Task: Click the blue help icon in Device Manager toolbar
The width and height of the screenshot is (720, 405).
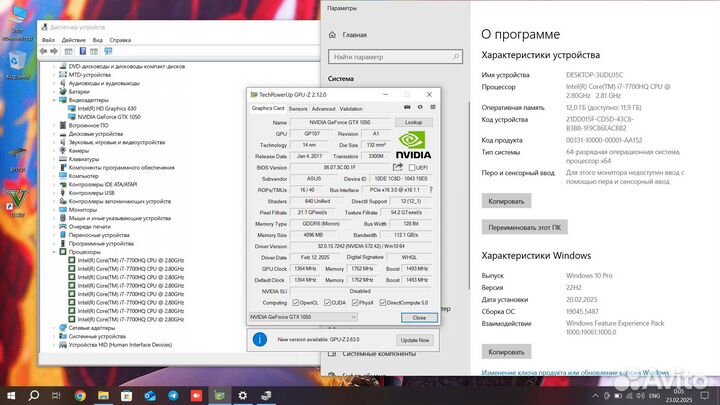Action: [x=83, y=51]
